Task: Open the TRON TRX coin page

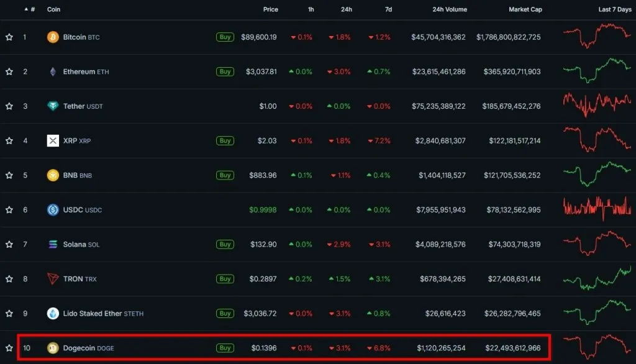Action: click(80, 278)
